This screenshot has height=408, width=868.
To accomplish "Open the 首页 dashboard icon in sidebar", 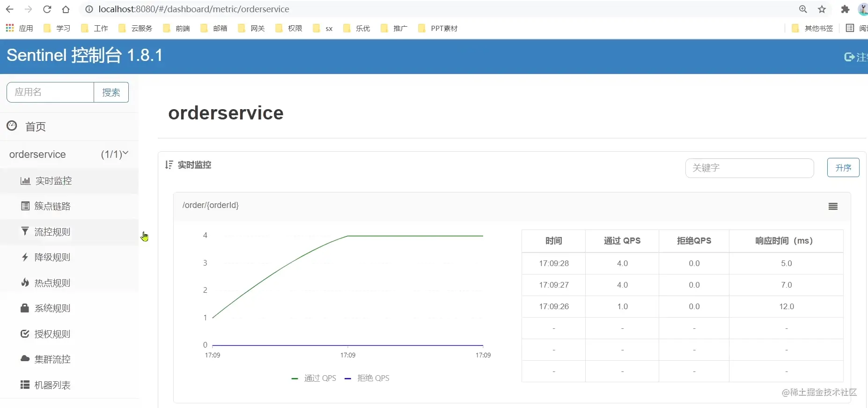I will [x=12, y=126].
